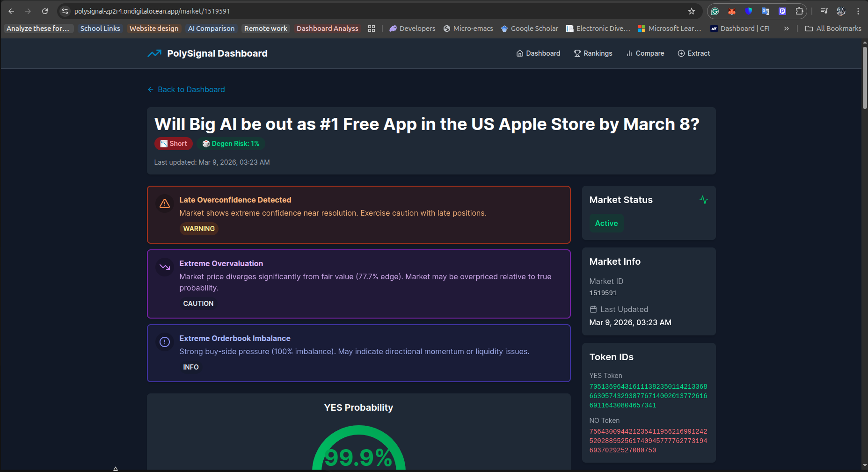Screen dimensions: 868x472
Task: Open the Micro-emacs bookmark
Action: (x=468, y=29)
